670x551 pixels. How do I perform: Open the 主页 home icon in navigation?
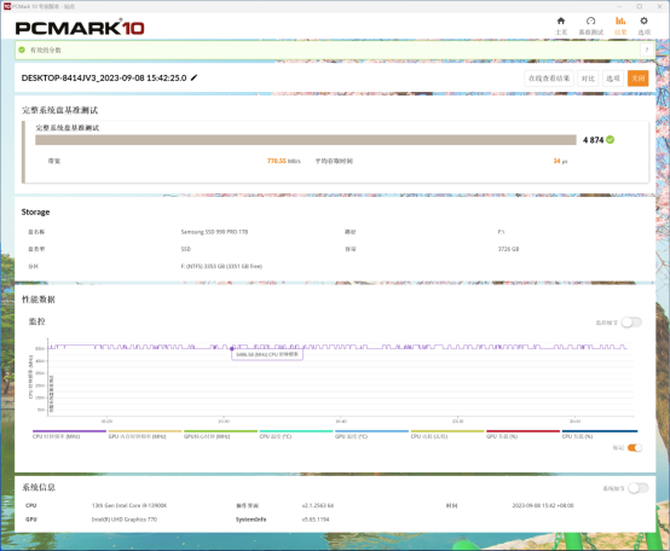561,25
